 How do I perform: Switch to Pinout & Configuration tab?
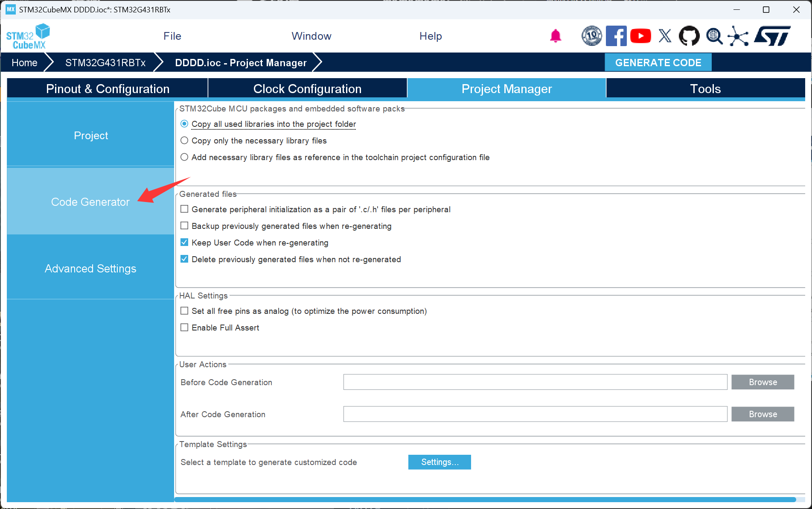point(108,89)
